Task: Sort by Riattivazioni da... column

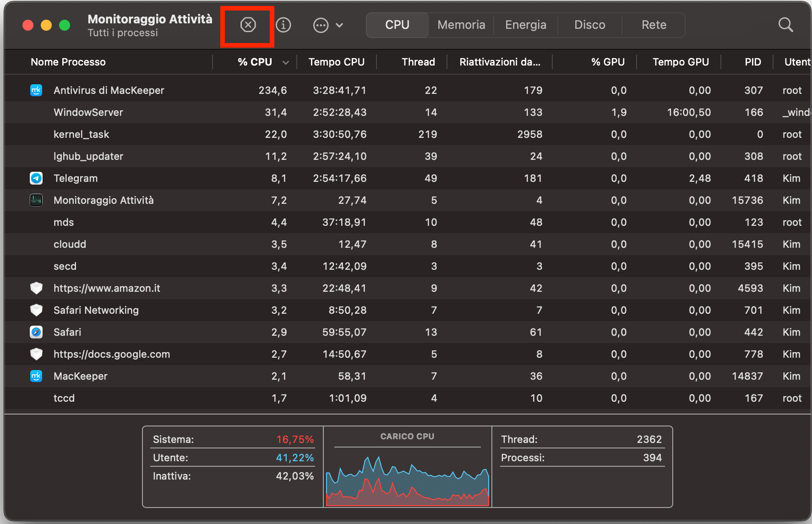Action: (x=500, y=62)
